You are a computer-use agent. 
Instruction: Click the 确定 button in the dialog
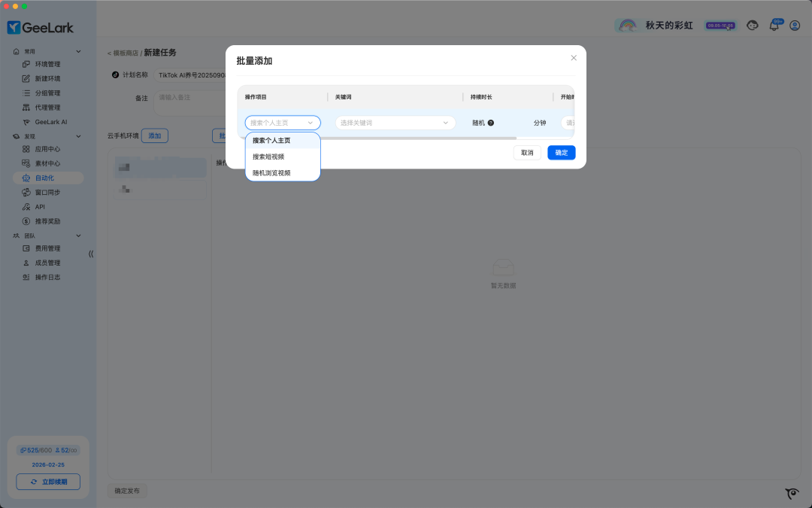coord(562,153)
